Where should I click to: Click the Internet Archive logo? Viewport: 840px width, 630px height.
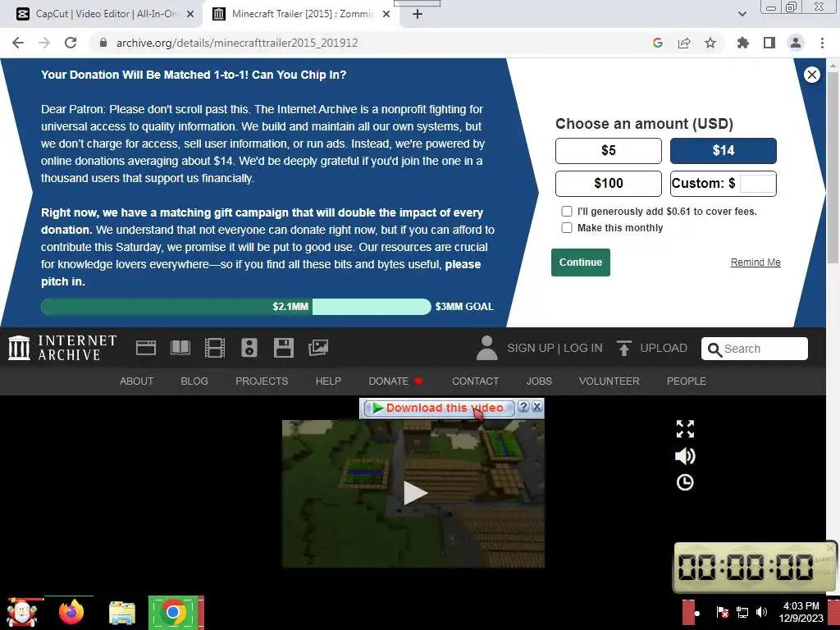(x=62, y=348)
